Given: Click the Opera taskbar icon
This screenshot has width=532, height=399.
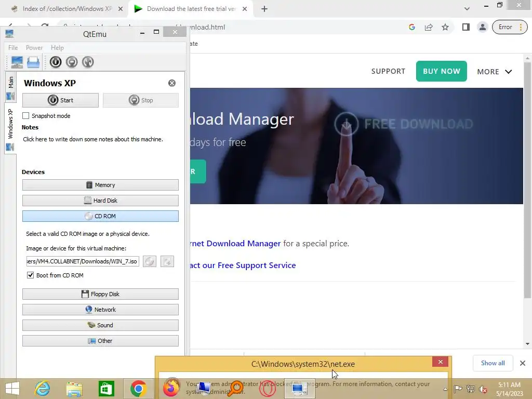Looking at the screenshot, I should (x=268, y=389).
